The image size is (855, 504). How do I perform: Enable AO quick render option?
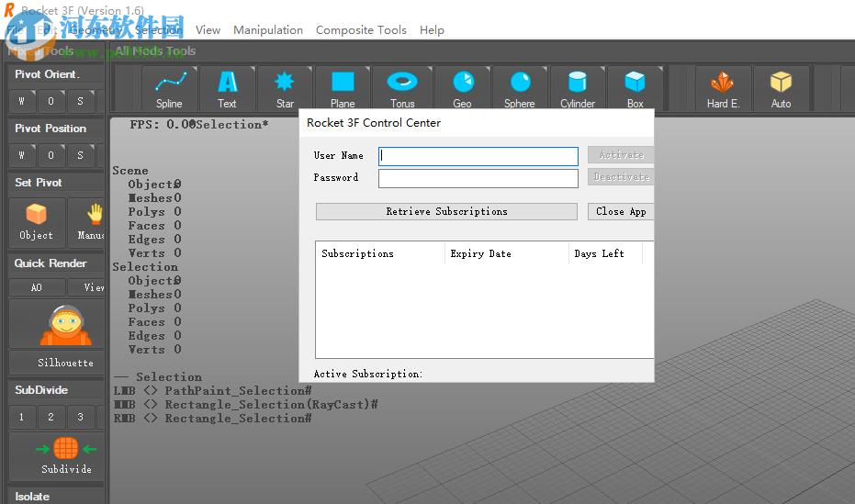[37, 287]
